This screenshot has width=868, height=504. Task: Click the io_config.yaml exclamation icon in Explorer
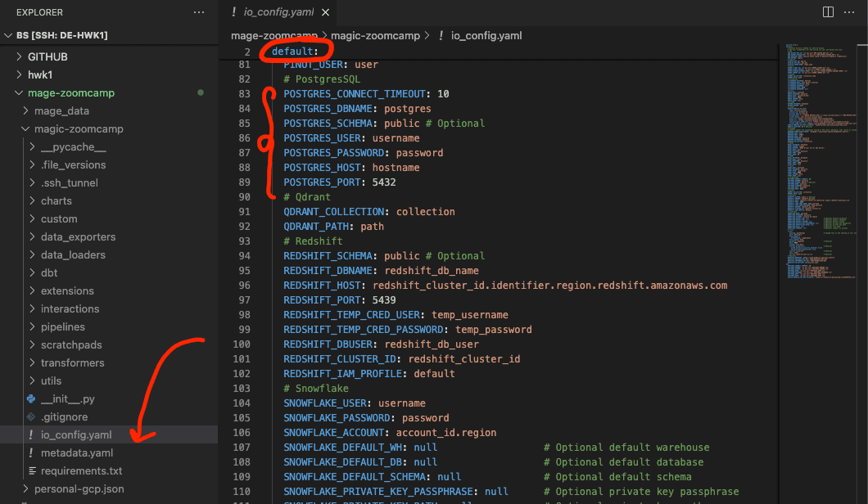31,434
